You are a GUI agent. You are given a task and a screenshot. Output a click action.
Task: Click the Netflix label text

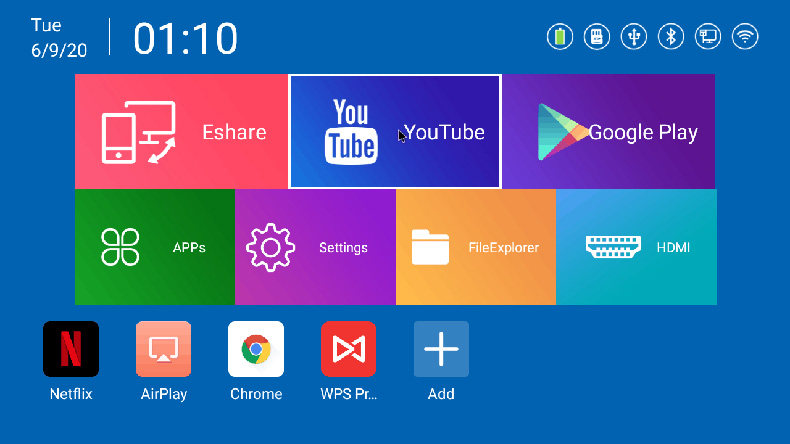pyautogui.click(x=71, y=394)
